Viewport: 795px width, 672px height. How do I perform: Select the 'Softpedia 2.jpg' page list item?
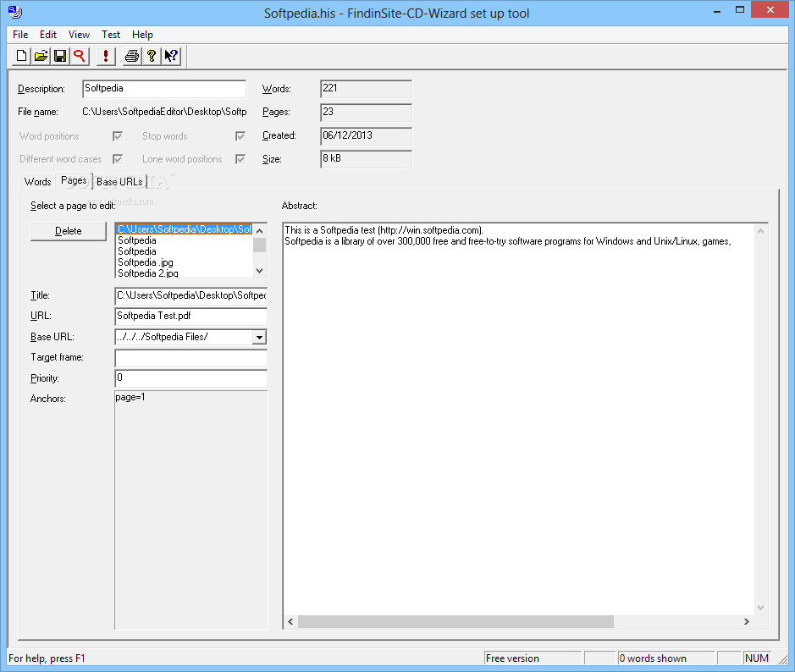click(x=148, y=273)
